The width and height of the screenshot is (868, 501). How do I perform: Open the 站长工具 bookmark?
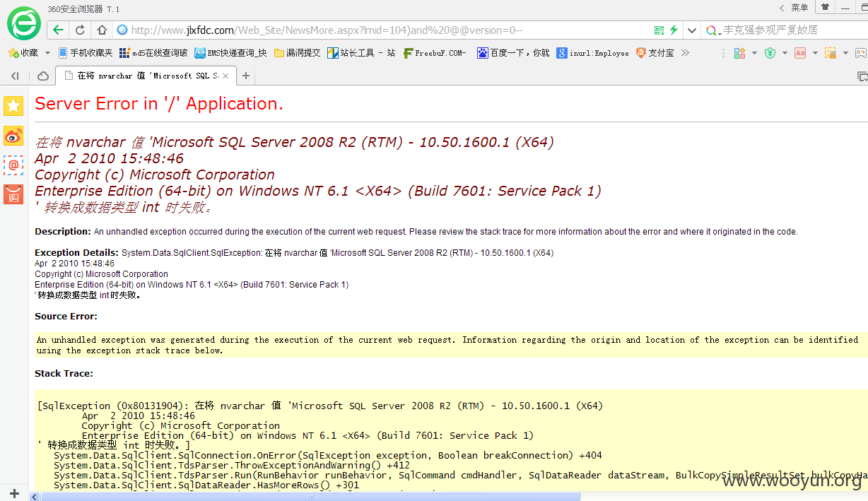point(360,53)
